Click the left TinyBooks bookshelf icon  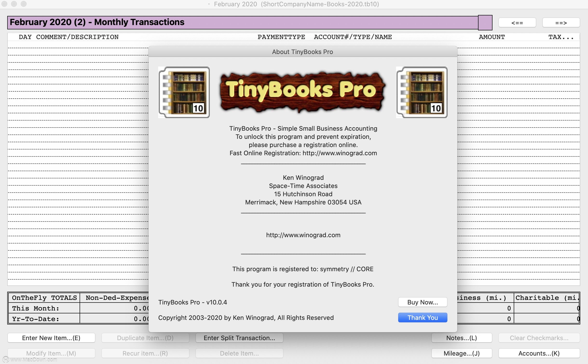click(184, 92)
